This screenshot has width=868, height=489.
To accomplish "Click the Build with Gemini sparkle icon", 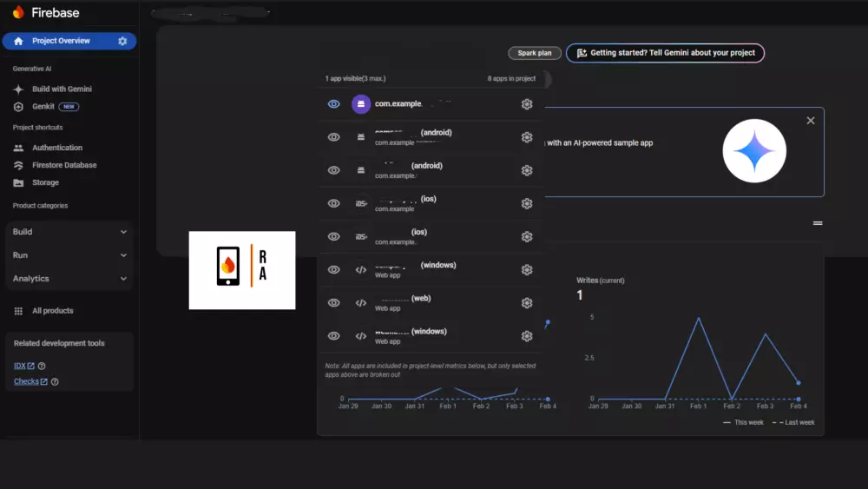I will (x=18, y=89).
